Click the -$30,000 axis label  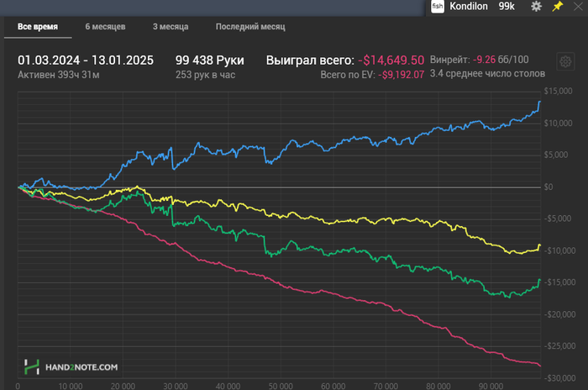coord(559,378)
